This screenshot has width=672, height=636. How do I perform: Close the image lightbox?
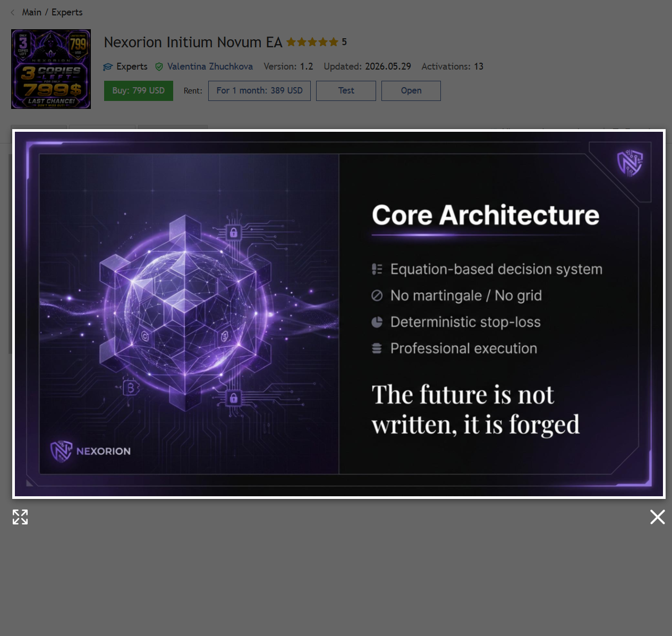point(658,517)
